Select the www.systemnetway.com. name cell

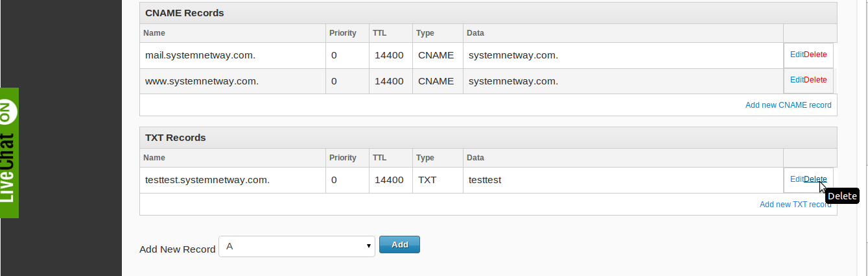tap(202, 81)
